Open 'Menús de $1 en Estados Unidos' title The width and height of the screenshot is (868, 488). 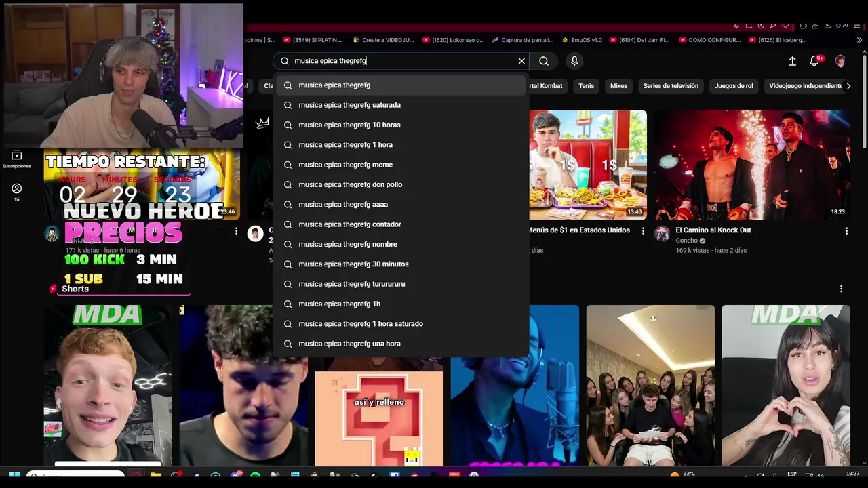tap(579, 230)
